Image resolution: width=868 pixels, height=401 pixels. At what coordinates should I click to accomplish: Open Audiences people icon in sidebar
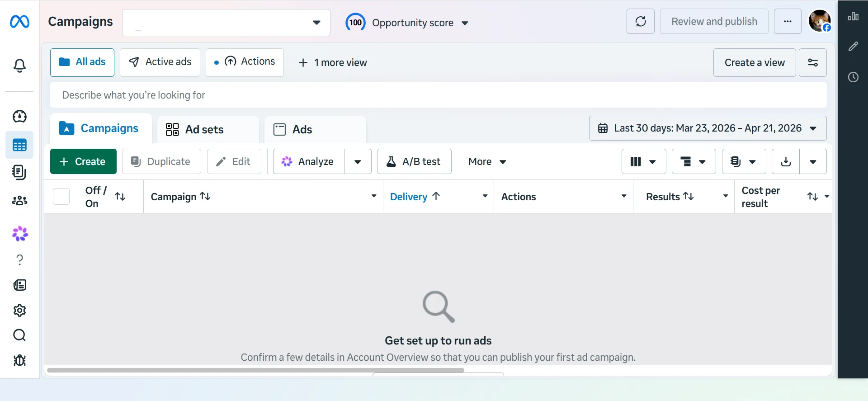coord(19,200)
